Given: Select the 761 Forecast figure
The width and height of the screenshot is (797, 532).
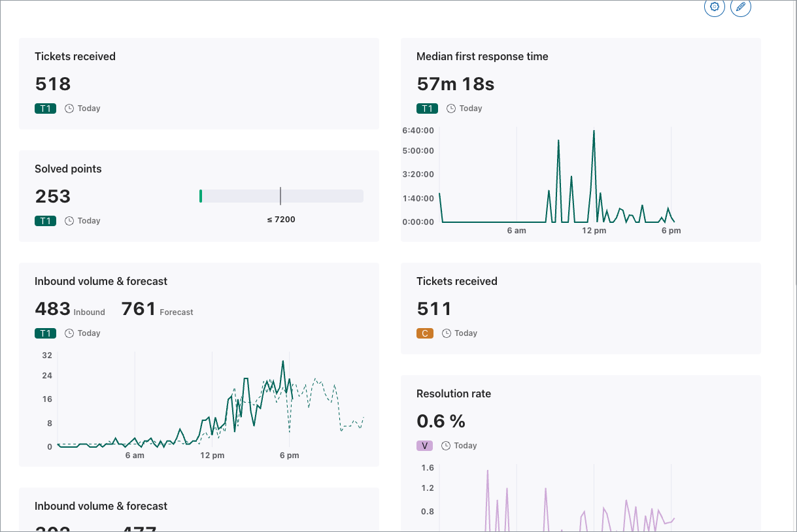Looking at the screenshot, I should pyautogui.click(x=139, y=309).
